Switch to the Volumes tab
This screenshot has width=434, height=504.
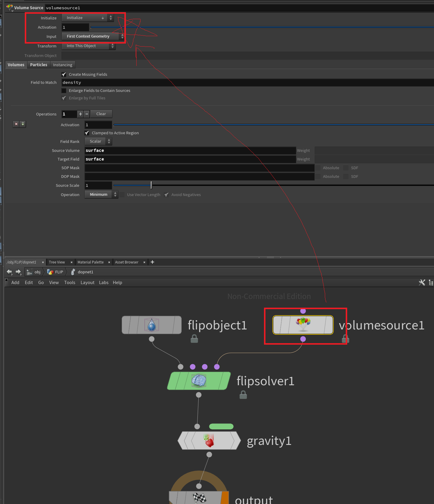[x=16, y=65]
